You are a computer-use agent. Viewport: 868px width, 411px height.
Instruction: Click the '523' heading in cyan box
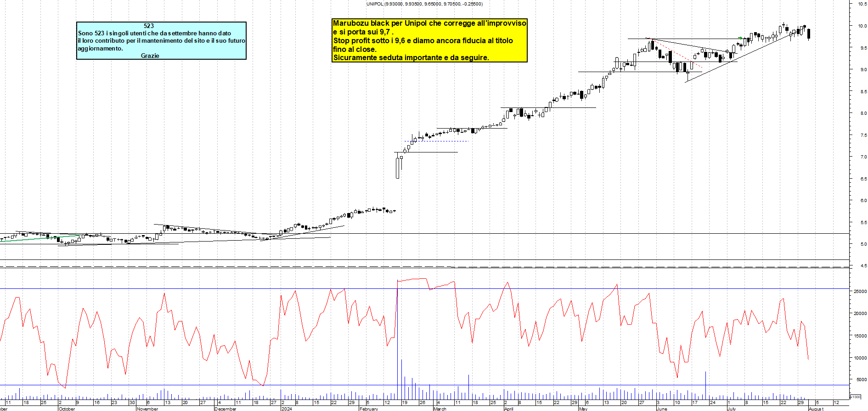(x=149, y=26)
